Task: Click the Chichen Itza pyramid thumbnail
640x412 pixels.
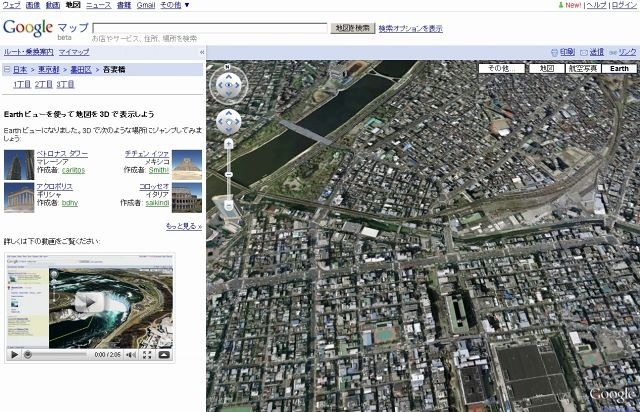Action: point(187,165)
